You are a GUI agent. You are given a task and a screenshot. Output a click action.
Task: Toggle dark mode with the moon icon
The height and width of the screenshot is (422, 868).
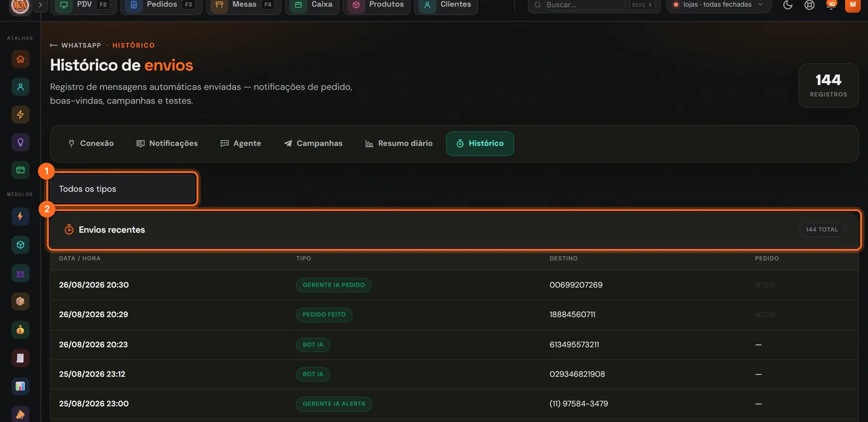[x=788, y=5]
